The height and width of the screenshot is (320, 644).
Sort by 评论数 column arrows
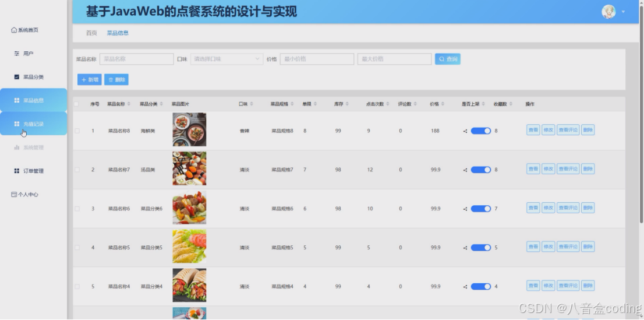tap(415, 104)
